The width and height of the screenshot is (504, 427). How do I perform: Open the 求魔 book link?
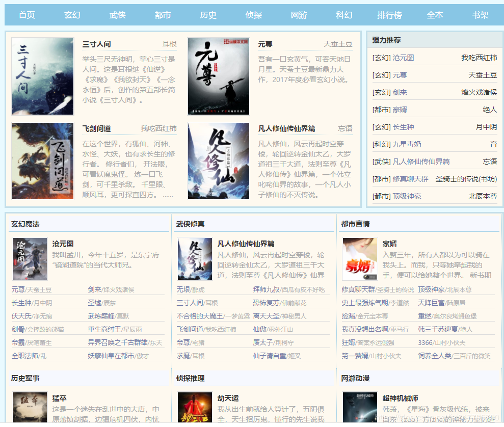click(x=183, y=356)
